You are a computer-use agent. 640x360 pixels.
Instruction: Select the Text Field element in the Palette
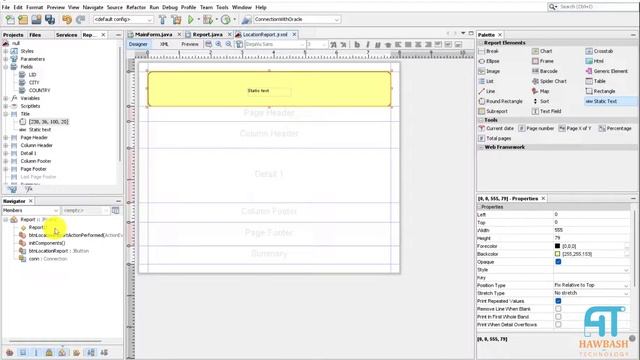(x=547, y=111)
